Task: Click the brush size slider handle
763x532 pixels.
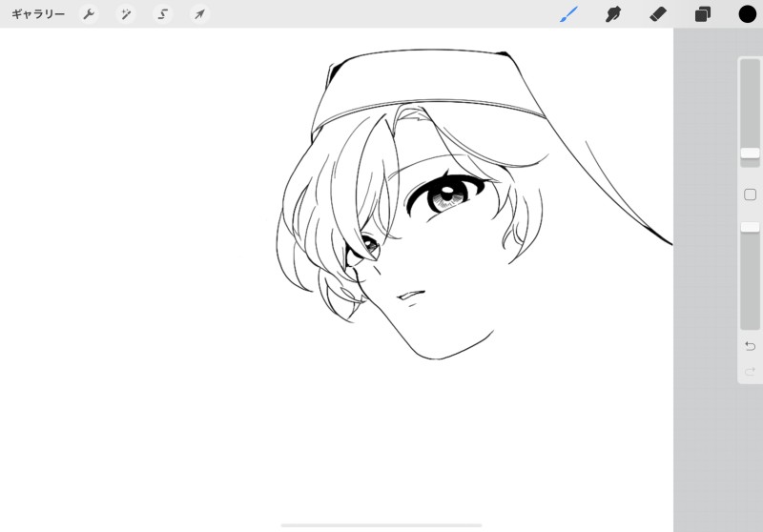Action: click(x=750, y=153)
